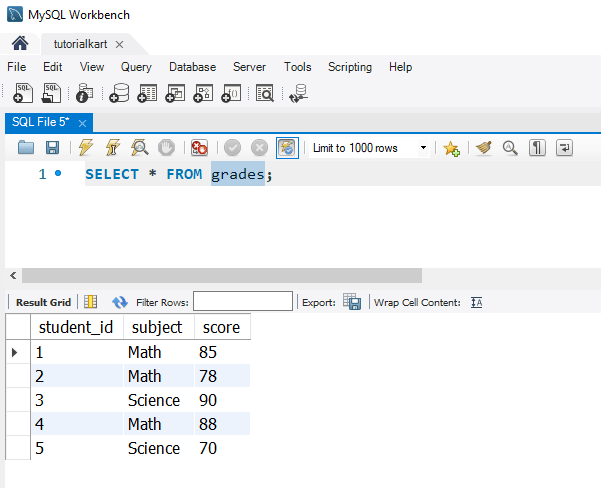Screen dimensions: 601x488
Task: Open the View menu
Action: click(x=92, y=67)
